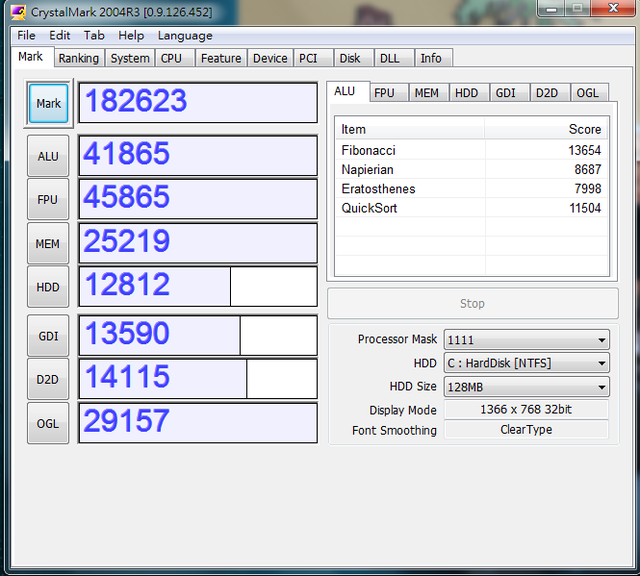Show the D2D results tab
Viewport: 640px width, 576px height.
pos(548,93)
